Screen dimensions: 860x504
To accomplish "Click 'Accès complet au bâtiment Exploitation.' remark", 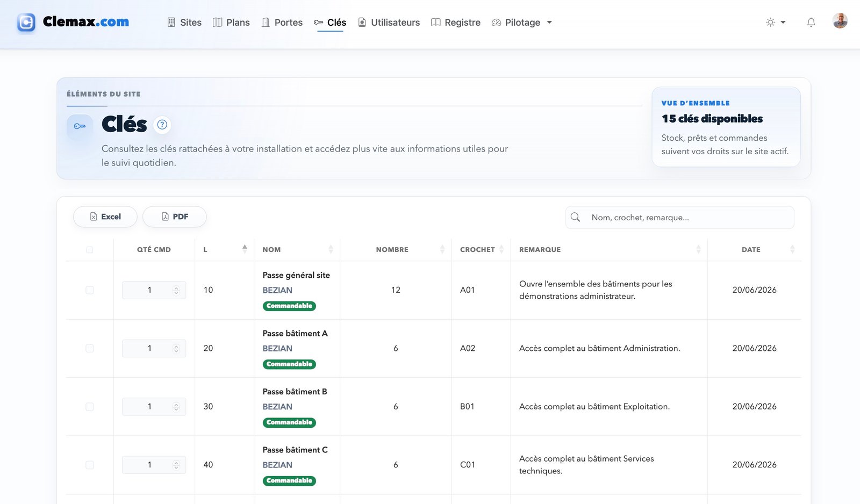I will [594, 407].
